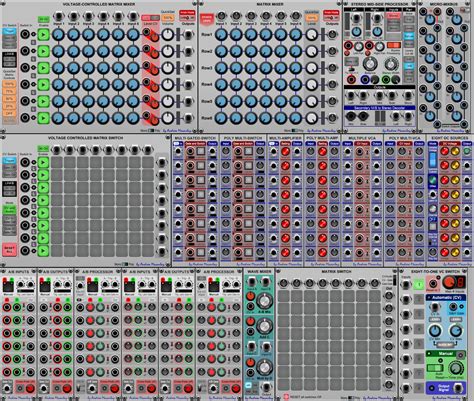Click first row Level CV jack on VC Matrix Mixer
This screenshot has height=401, width=474.
pyautogui.click(x=146, y=32)
